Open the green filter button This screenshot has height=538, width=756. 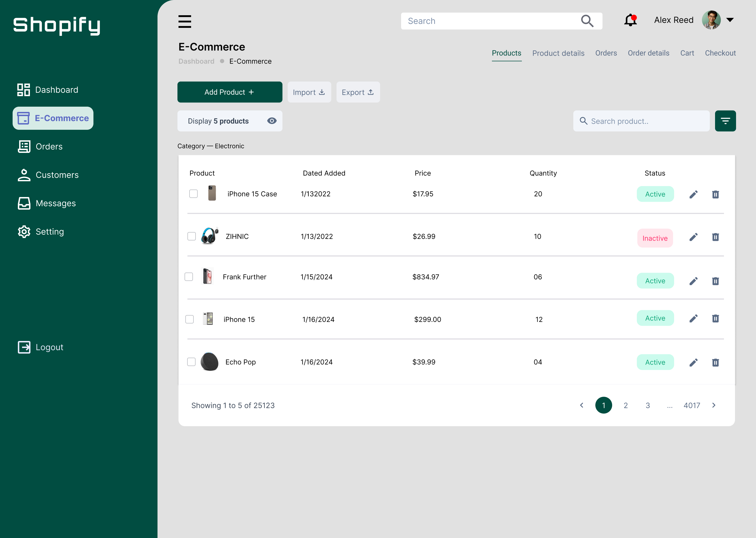coord(725,121)
